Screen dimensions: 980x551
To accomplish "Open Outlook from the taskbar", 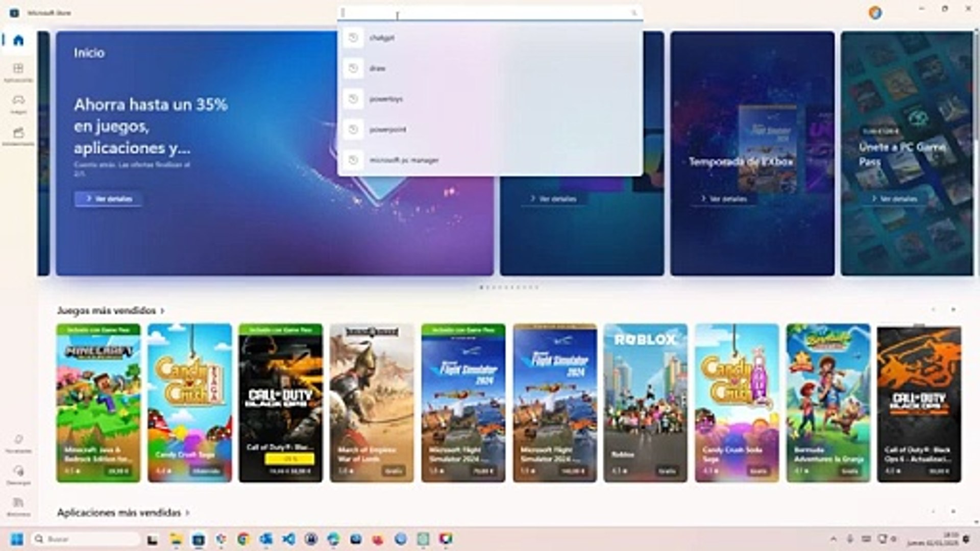I will point(265,539).
